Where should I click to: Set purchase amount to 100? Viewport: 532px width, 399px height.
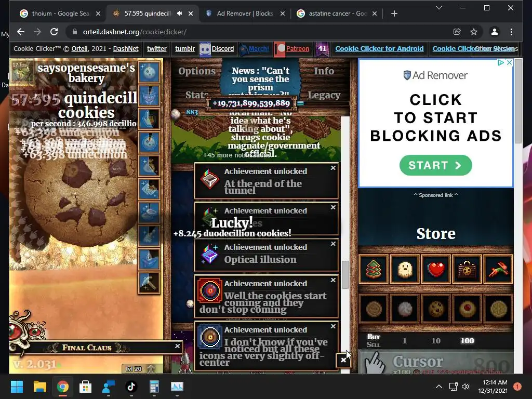pyautogui.click(x=467, y=341)
